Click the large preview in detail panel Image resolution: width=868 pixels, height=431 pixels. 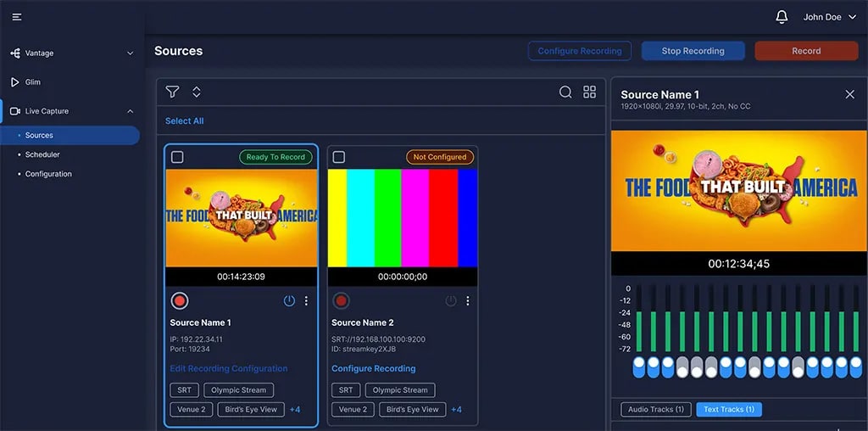click(739, 191)
